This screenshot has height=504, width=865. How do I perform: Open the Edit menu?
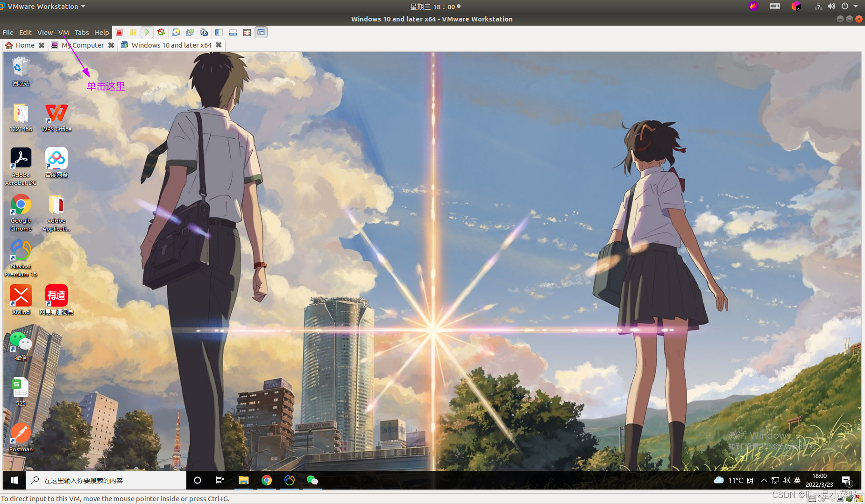[25, 32]
